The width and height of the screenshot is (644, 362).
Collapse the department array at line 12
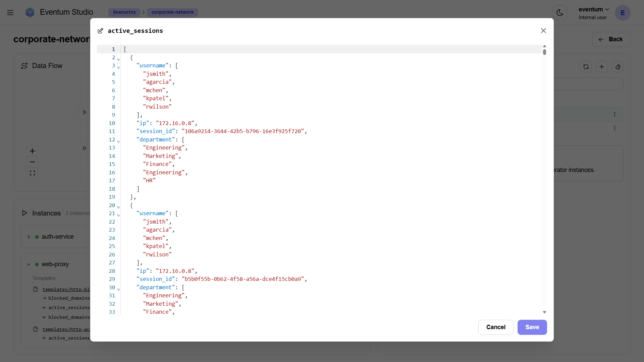[x=118, y=141]
